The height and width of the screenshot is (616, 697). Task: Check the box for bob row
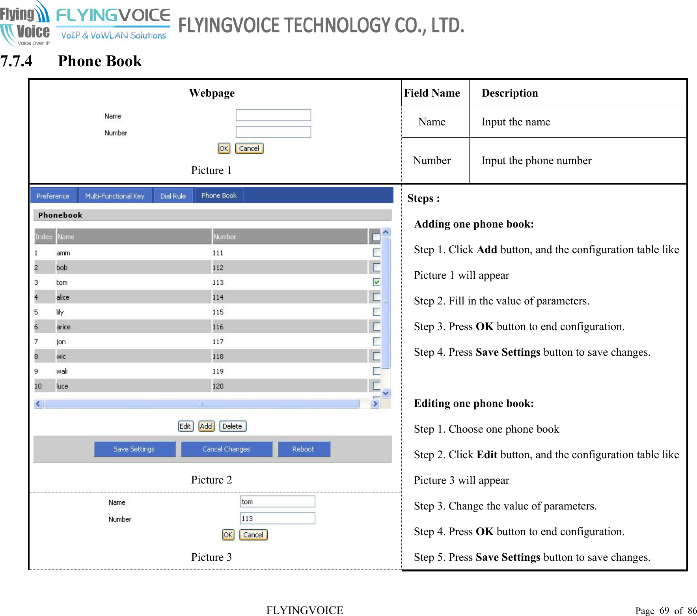click(x=376, y=267)
